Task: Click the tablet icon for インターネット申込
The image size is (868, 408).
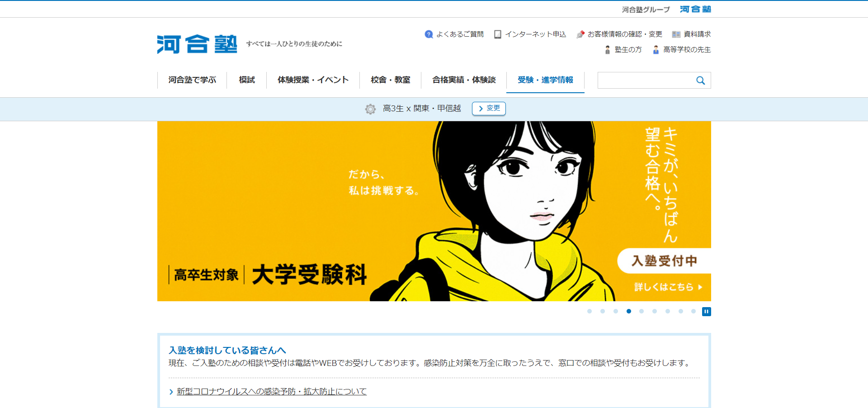Action: click(498, 34)
